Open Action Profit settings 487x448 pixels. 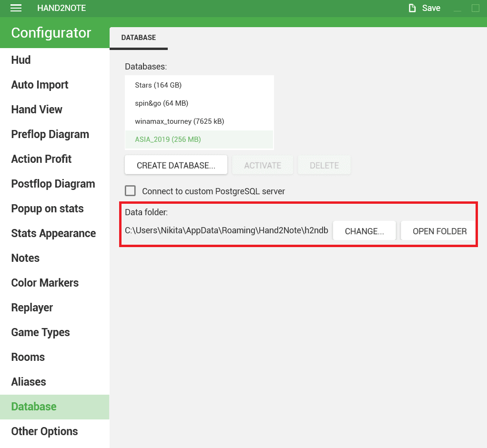click(x=55, y=159)
